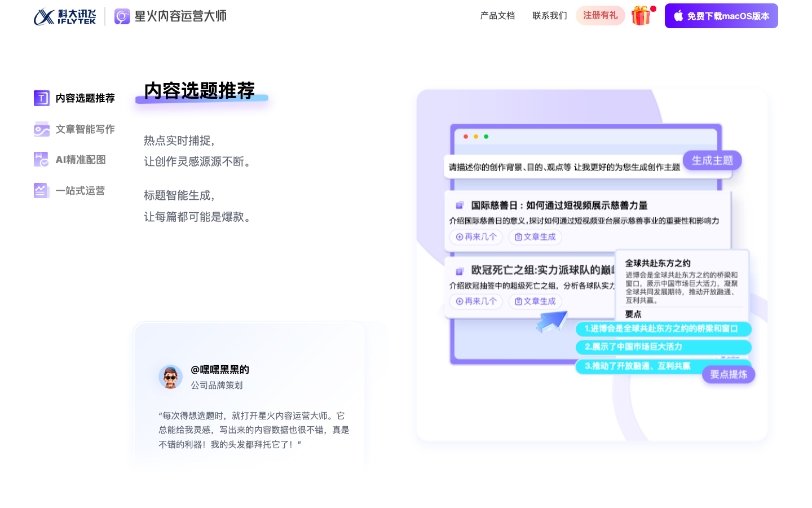Screen dimensions: 812x508
Task: Click the 让每篇都可能是爆款 text line
Action: tap(198, 217)
